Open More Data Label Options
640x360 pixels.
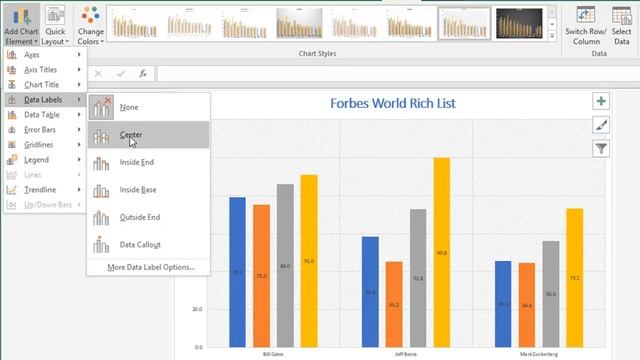click(151, 267)
